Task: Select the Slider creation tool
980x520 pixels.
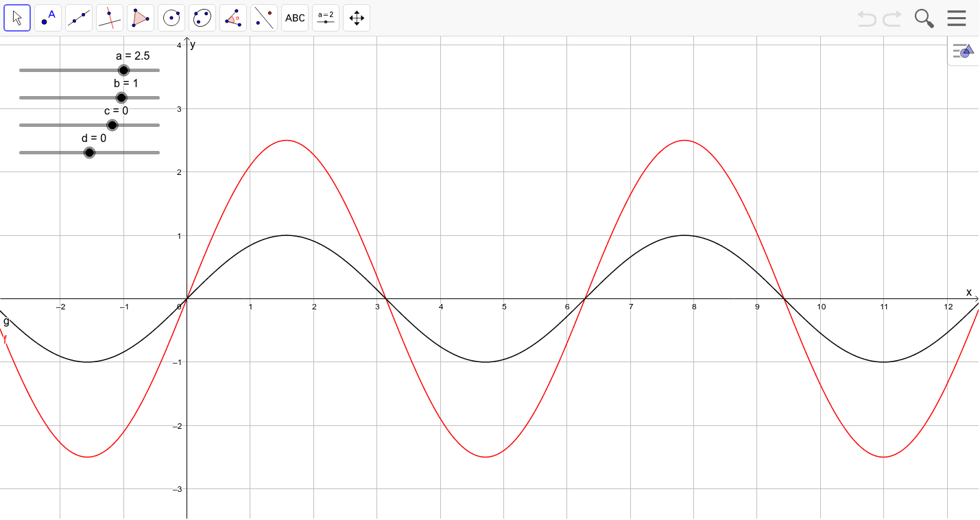Action: tap(325, 18)
